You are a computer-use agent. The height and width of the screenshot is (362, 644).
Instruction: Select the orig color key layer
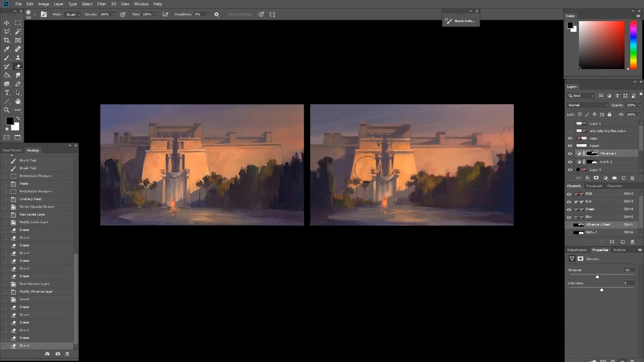(x=602, y=131)
